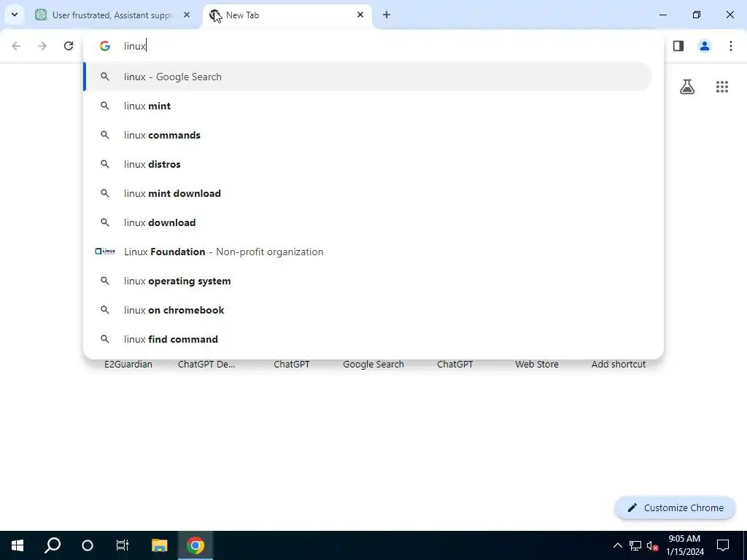Open the E2Guardian shortcut

tap(128, 365)
